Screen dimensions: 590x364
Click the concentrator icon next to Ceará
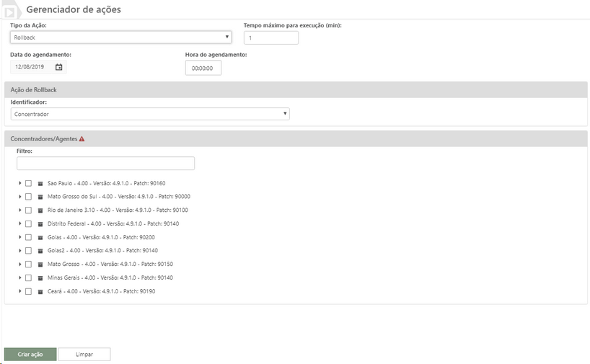(40, 291)
